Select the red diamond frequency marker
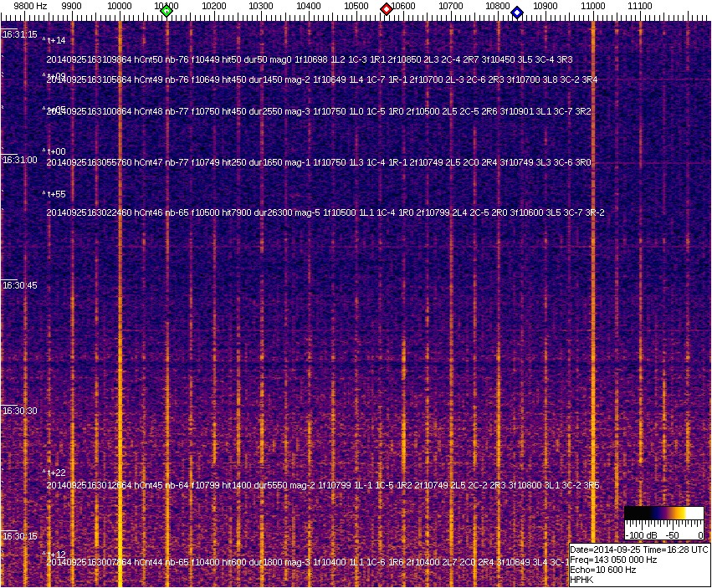Screen dimensions: 712x588 (x=386, y=9)
